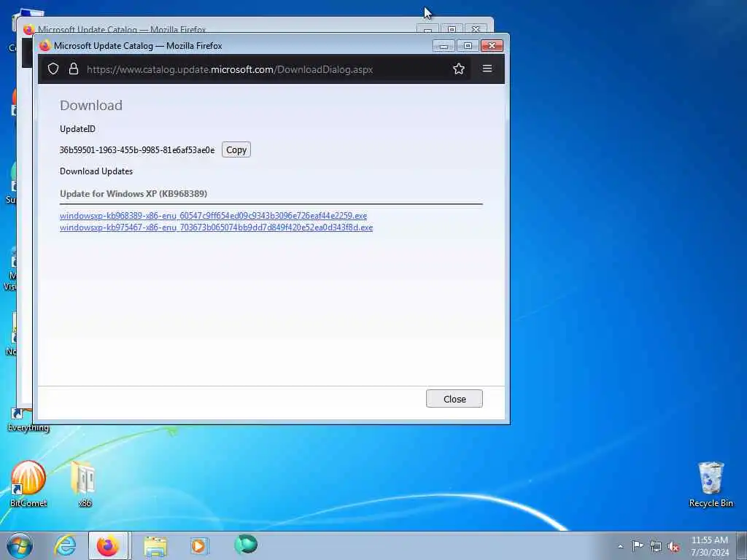Open the Windows Start menu orb
The height and width of the screenshot is (560, 747).
20,545
